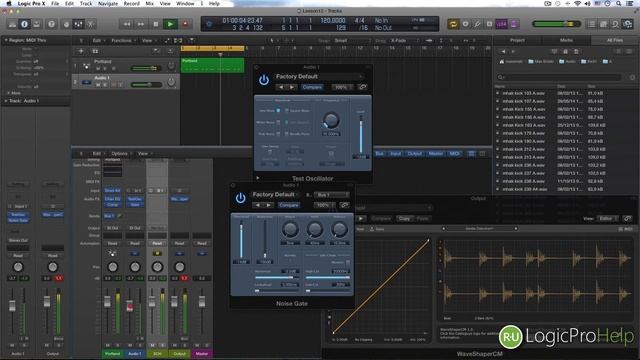Screen dimensions: 640x360
Task: Adjust the master volume slider in control bar
Action: coord(557,24)
